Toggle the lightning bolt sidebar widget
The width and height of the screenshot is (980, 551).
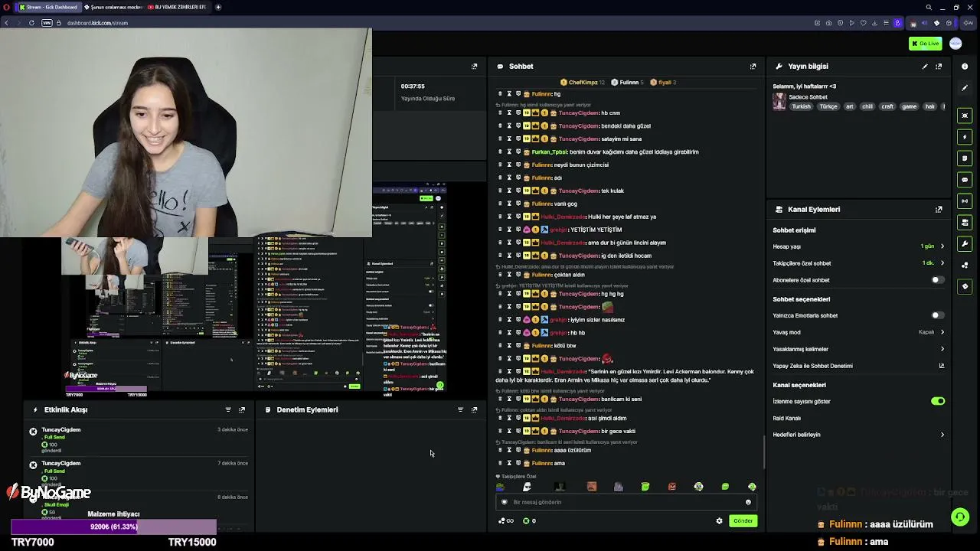click(965, 137)
